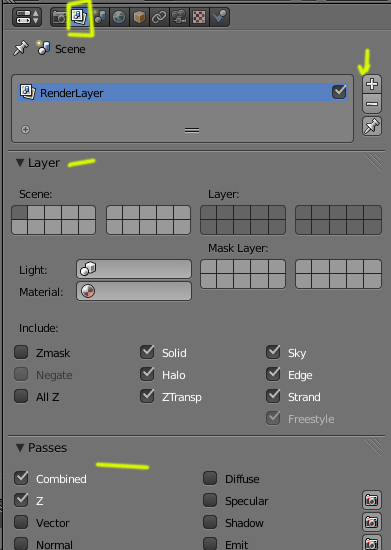The width and height of the screenshot is (391, 550).
Task: Collapse the Layer panel
Action: coord(20,162)
